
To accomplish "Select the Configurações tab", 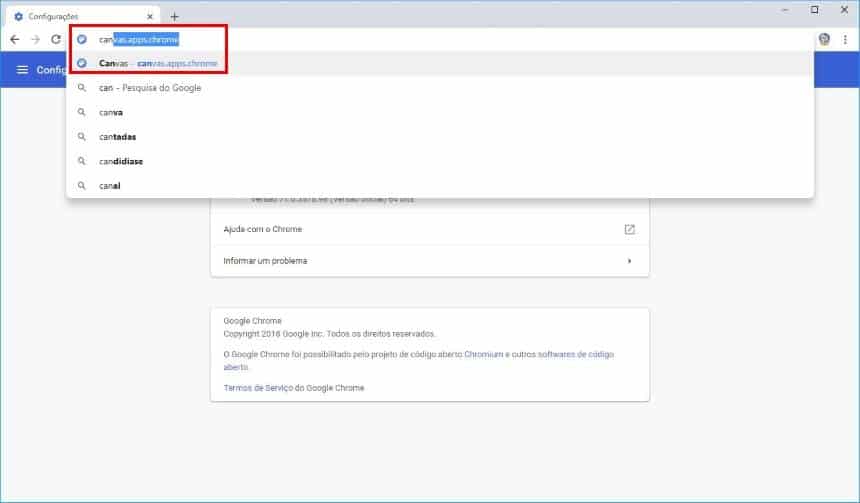I will [82, 16].
